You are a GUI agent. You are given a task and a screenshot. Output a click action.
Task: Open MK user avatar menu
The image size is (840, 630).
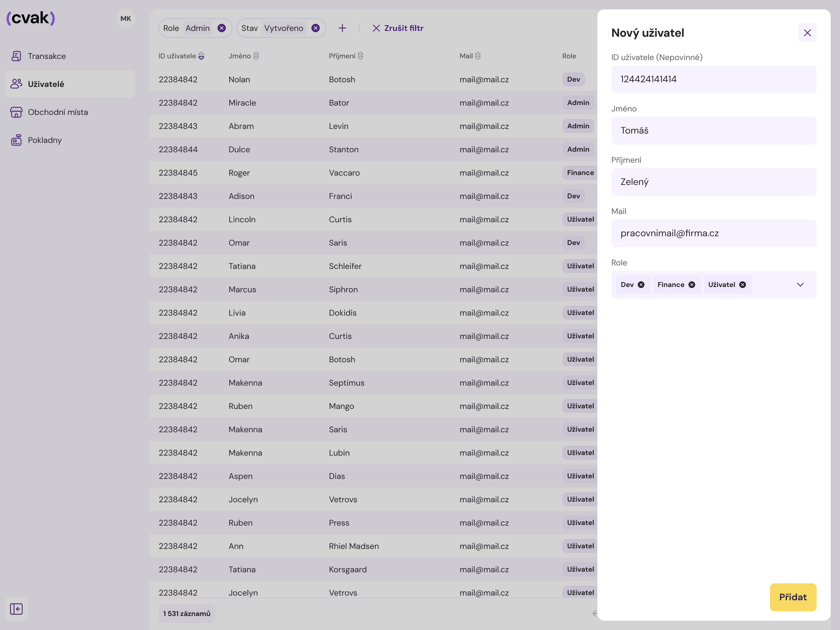tap(126, 19)
